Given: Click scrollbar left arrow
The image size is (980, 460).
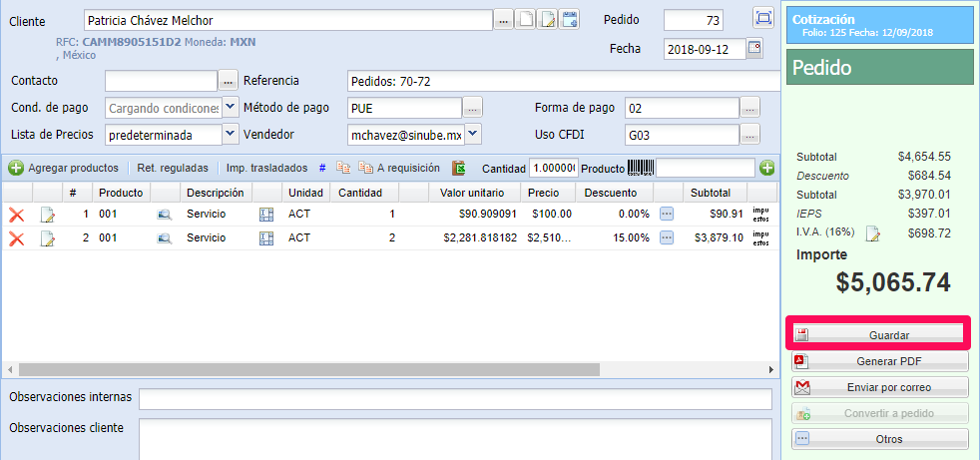Looking at the screenshot, I should [9, 369].
